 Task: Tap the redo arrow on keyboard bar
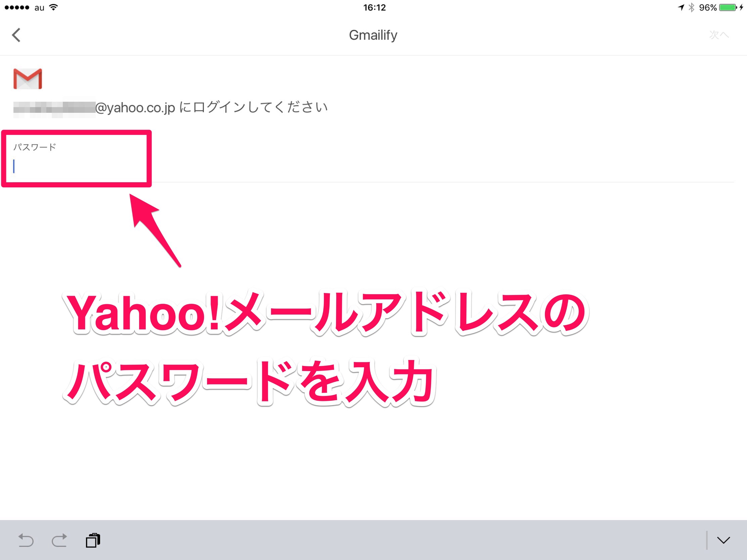tap(59, 540)
